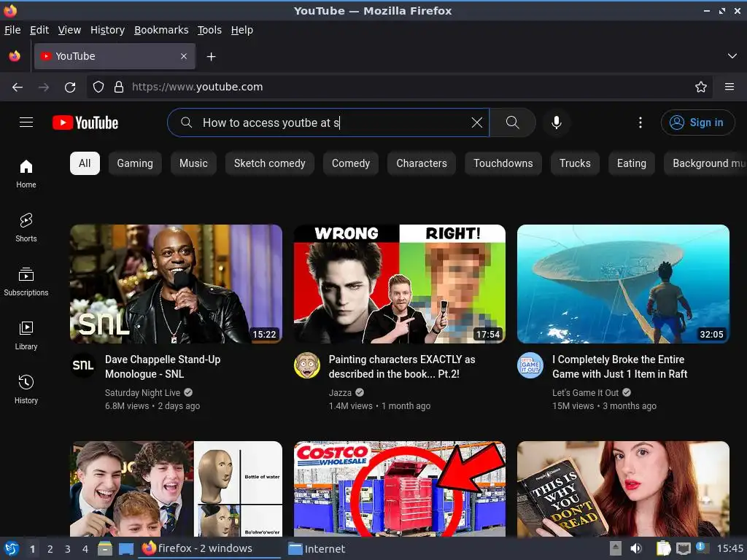The image size is (747, 560).
Task: Open the This Is Why You Don't Read thumbnail
Action: [x=623, y=489]
